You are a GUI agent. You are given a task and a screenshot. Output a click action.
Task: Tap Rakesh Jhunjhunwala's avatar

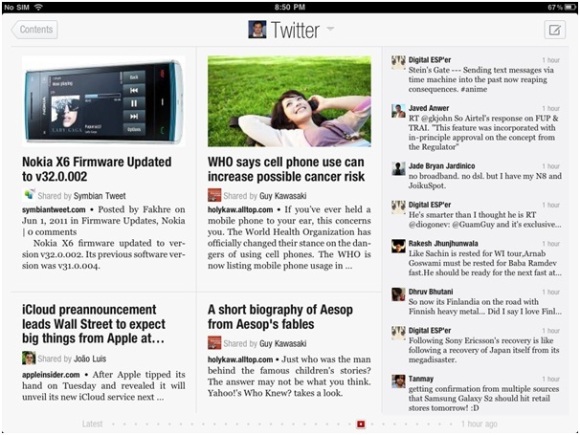398,246
